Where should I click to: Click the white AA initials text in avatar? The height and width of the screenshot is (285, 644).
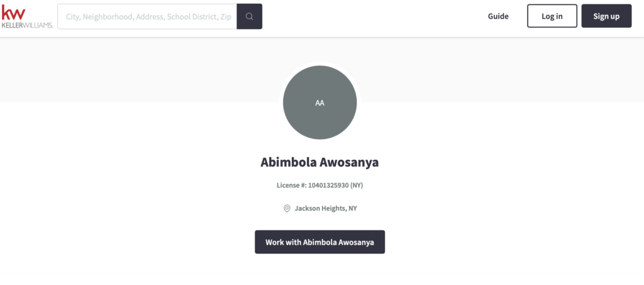320,103
